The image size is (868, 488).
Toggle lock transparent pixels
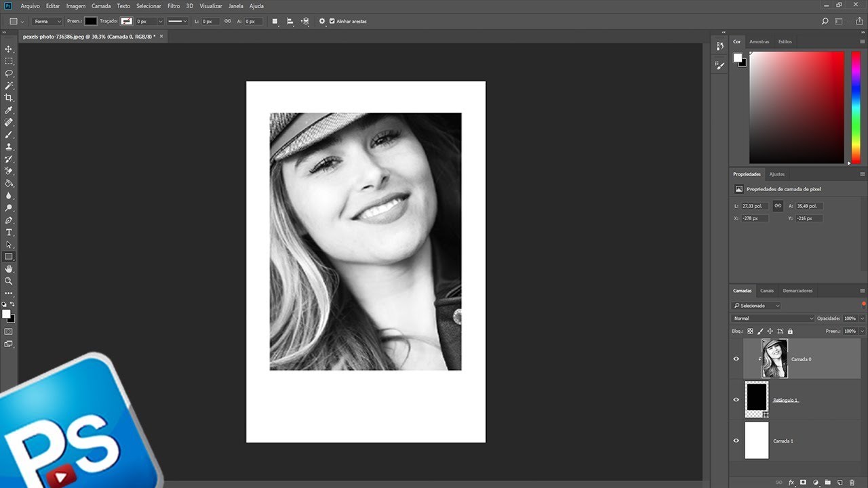point(750,331)
